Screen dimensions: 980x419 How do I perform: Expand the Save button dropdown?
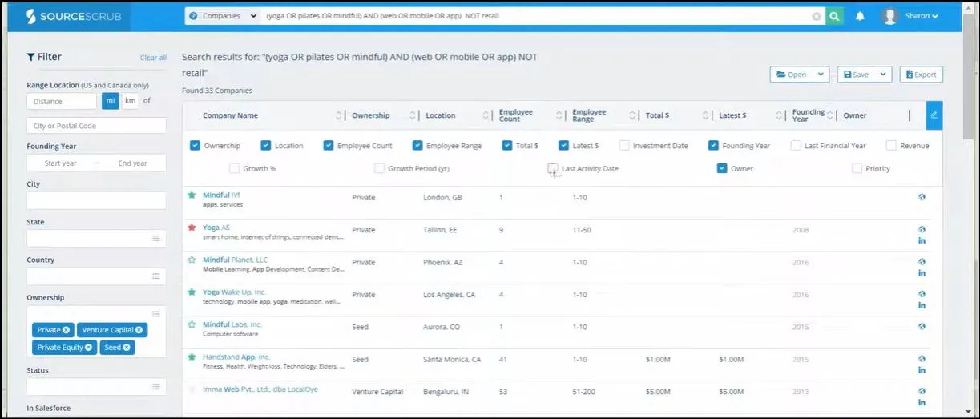click(884, 75)
